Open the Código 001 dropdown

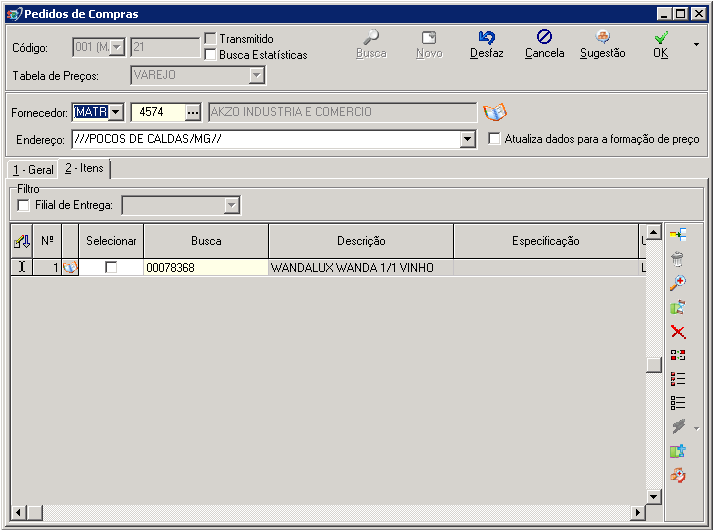click(117, 47)
